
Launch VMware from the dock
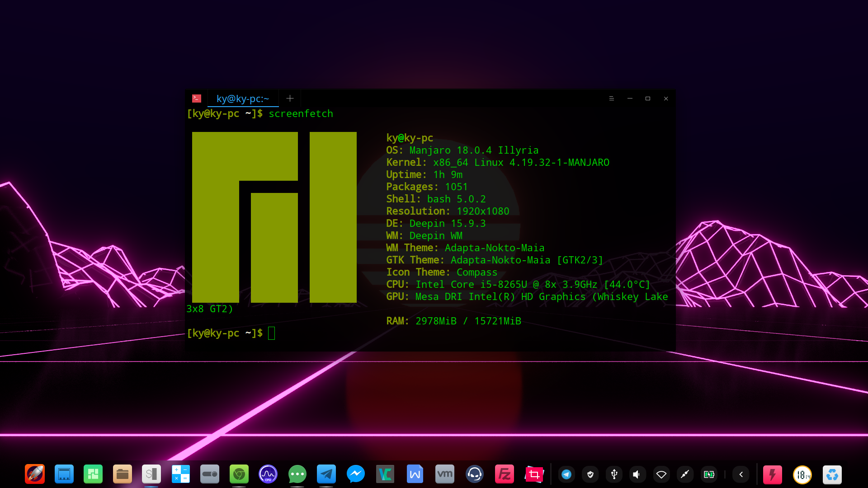[444, 474]
